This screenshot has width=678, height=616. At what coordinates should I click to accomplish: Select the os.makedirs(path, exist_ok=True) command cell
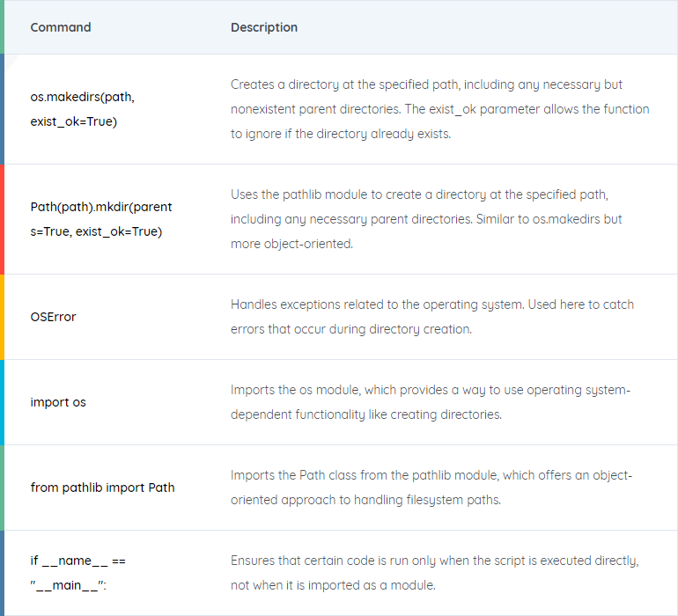tap(82, 109)
